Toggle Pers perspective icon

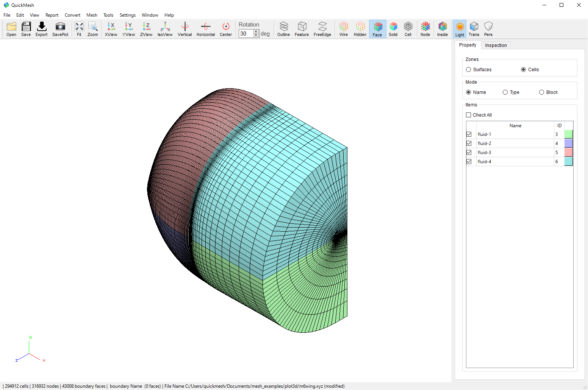(x=488, y=29)
